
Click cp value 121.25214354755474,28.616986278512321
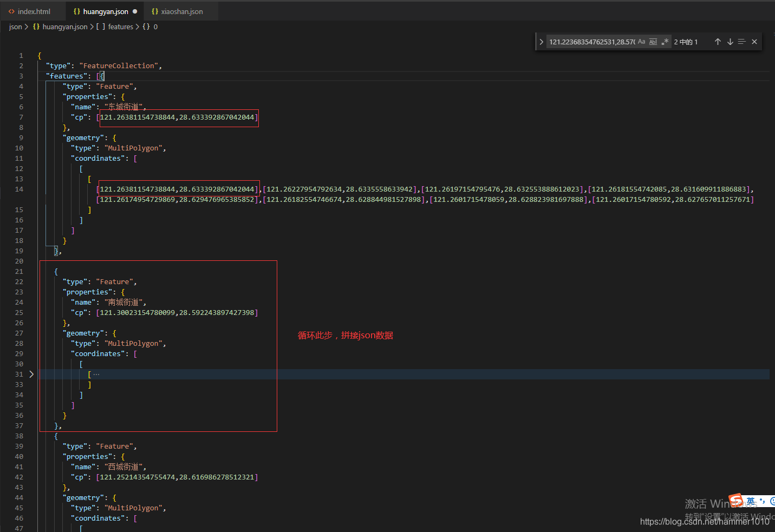pos(177,477)
